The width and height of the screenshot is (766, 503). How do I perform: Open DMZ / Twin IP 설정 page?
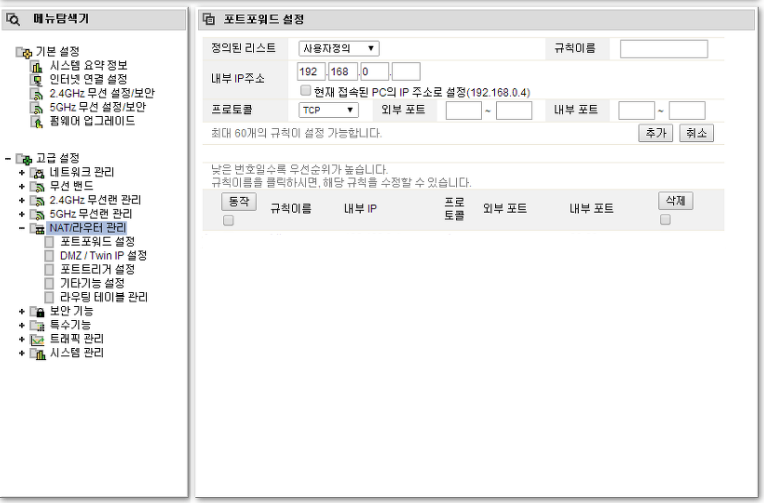[103, 256]
